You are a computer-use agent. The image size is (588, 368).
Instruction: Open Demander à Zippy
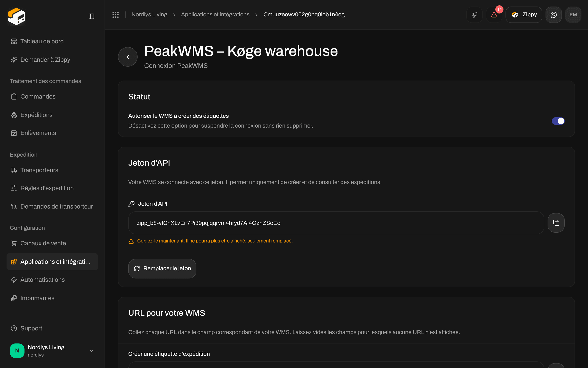click(52, 60)
